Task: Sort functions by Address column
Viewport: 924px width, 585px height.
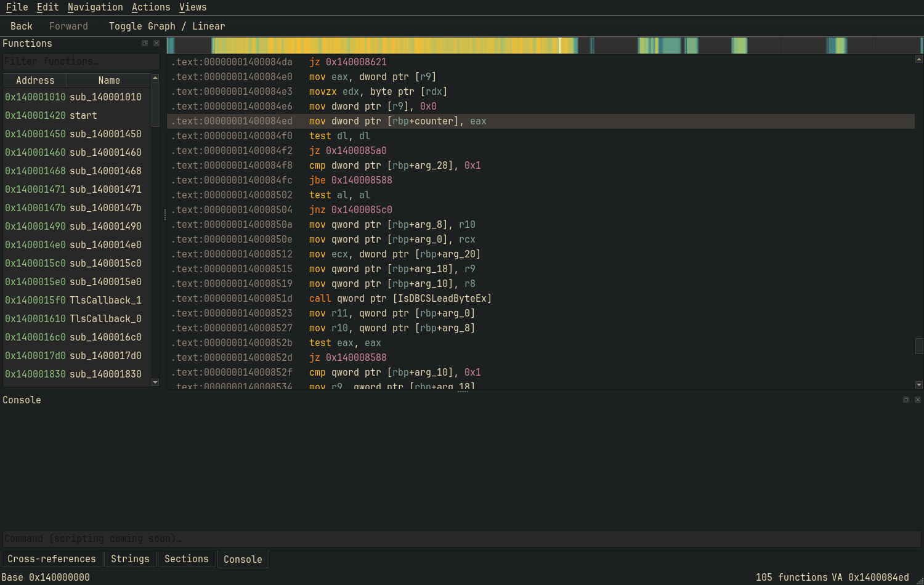Action: (x=35, y=81)
